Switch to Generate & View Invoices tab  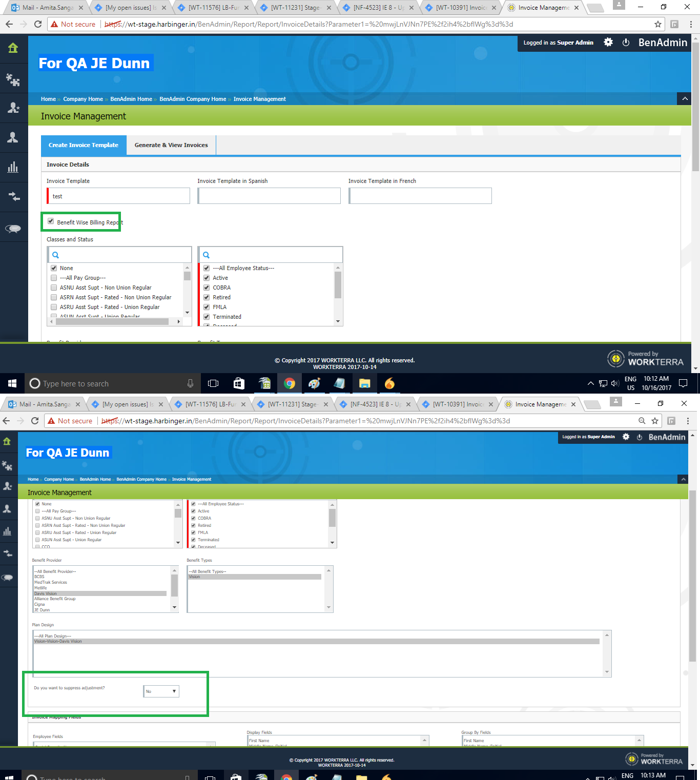click(x=171, y=145)
